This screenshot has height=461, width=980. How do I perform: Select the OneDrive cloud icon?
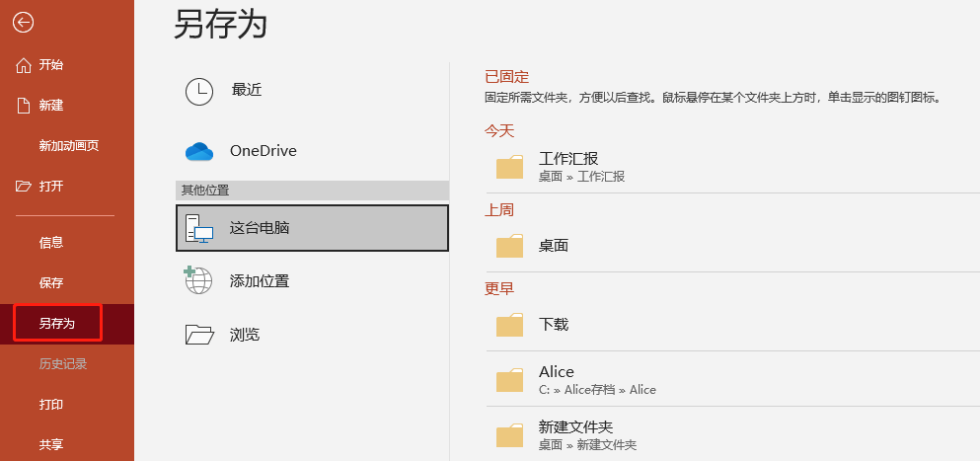(x=199, y=151)
